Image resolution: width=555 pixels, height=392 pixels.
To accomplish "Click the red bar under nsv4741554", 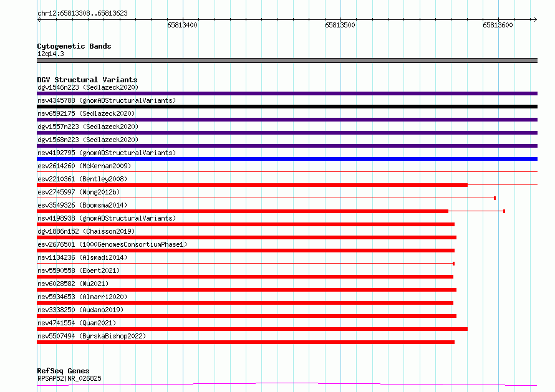I will 252,329.
